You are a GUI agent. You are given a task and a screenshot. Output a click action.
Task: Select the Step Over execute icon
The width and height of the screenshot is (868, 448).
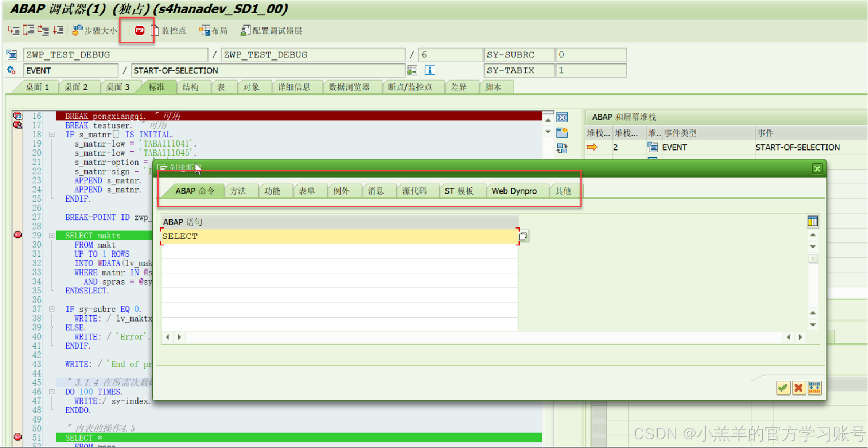click(x=28, y=30)
